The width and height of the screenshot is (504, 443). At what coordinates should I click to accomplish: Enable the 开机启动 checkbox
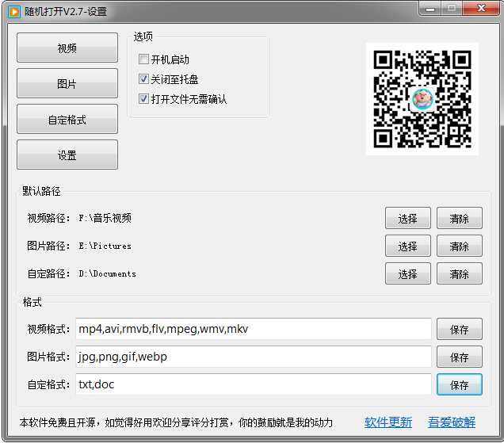[143, 59]
